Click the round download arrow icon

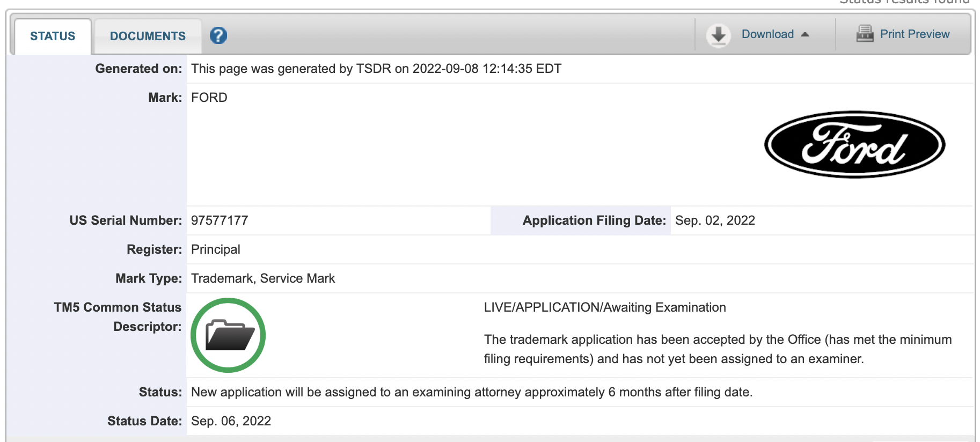point(718,35)
